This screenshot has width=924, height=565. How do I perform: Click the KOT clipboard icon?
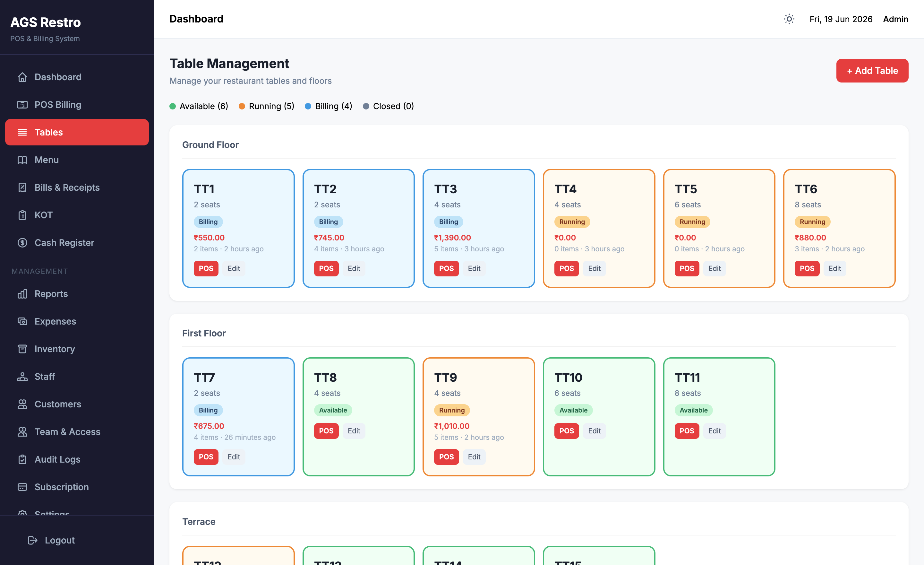pos(22,215)
